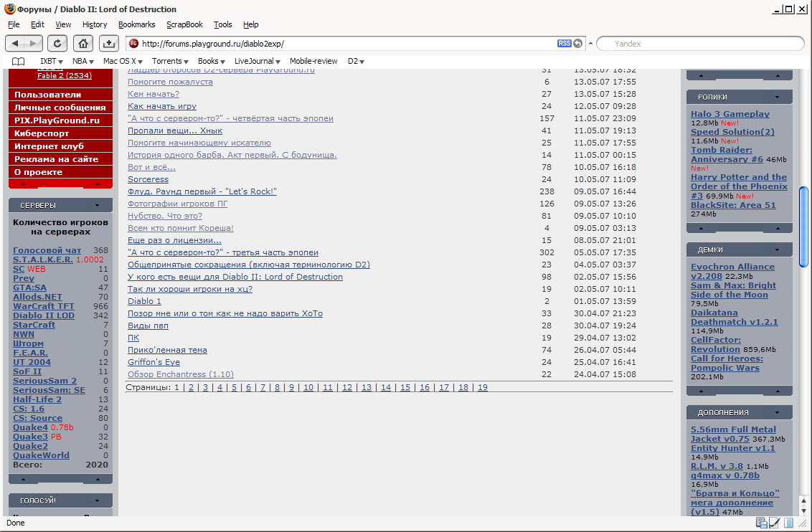The image size is (812, 532).
Task: Open Личные сообщения in sidebar
Action: [x=60, y=108]
